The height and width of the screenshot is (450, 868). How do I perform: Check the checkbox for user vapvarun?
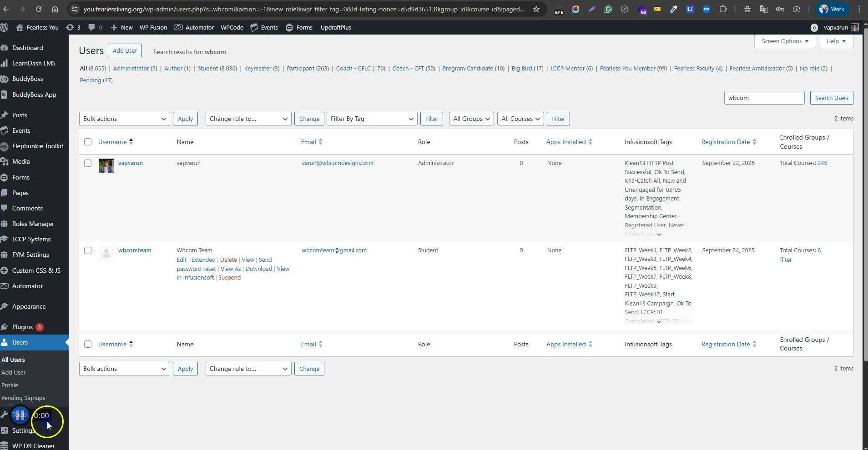point(88,163)
